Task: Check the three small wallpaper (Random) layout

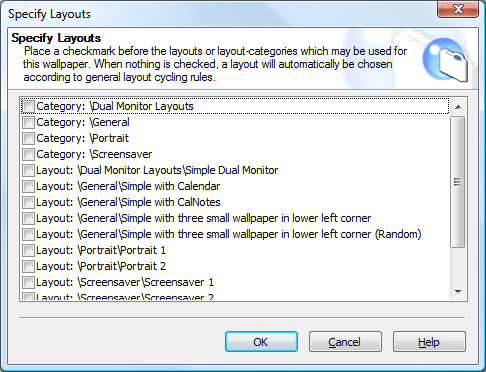Action: point(28,234)
